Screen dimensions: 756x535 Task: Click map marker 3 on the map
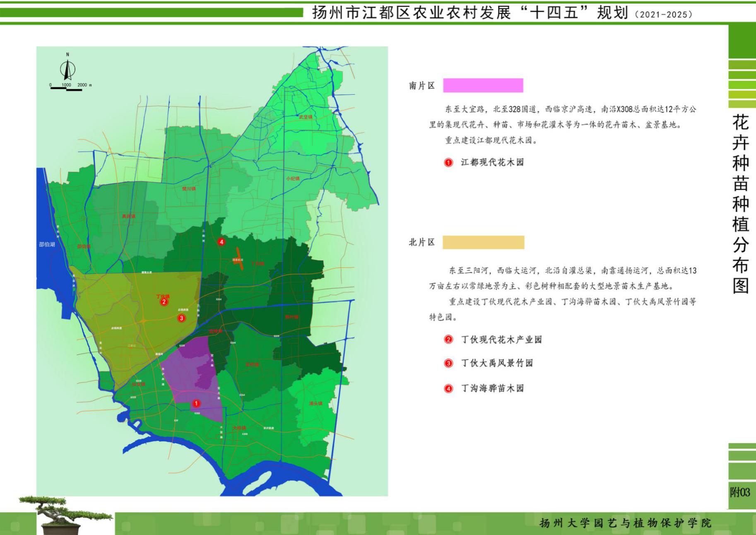181,318
